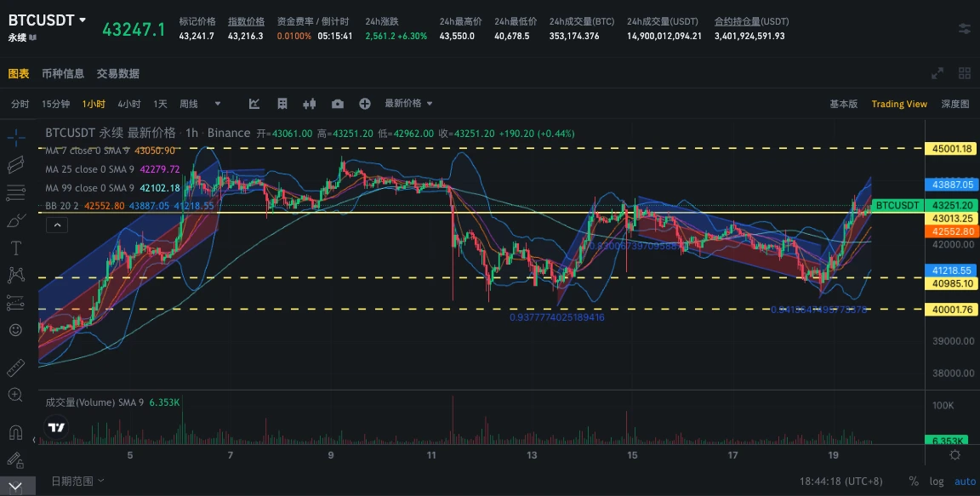Open the 最新价格 price type dropdown
The image size is (980, 496).
[x=408, y=104]
